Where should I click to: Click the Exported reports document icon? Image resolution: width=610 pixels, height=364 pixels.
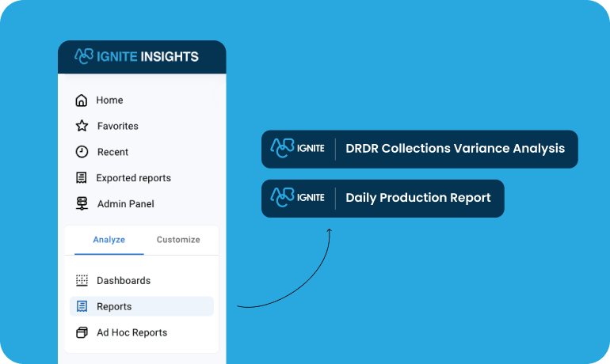(x=81, y=178)
